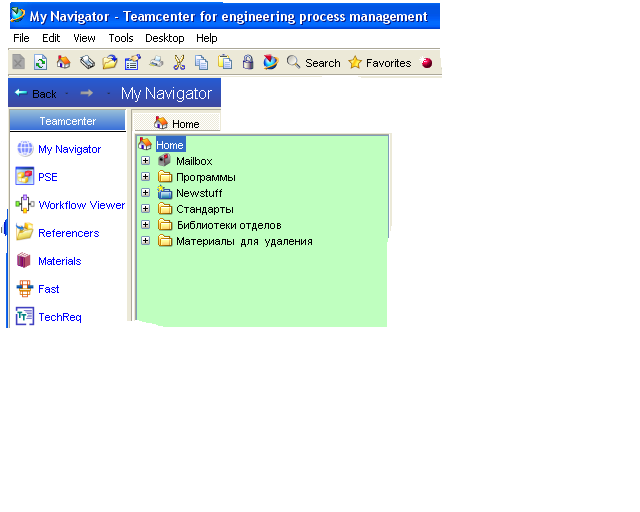640x512 pixels.
Task: Click the Workflow Viewer icon
Action: (24, 204)
